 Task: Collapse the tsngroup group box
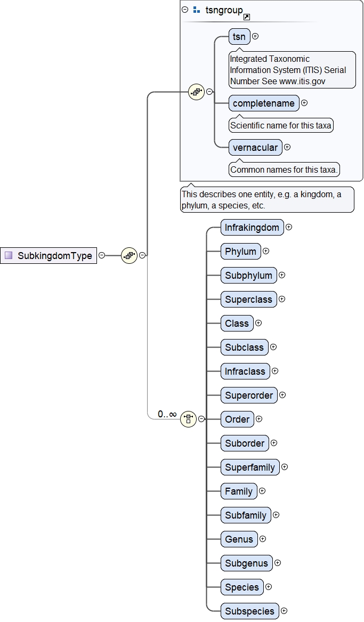coord(185,10)
